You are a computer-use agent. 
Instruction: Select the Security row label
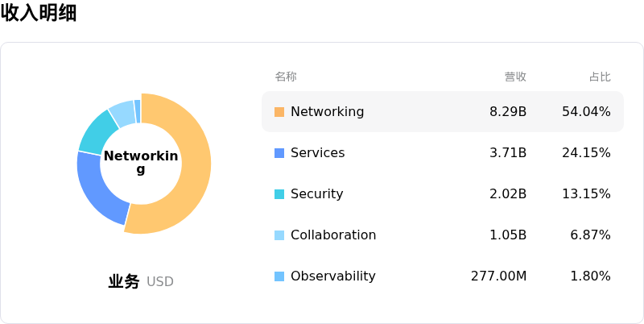click(316, 194)
